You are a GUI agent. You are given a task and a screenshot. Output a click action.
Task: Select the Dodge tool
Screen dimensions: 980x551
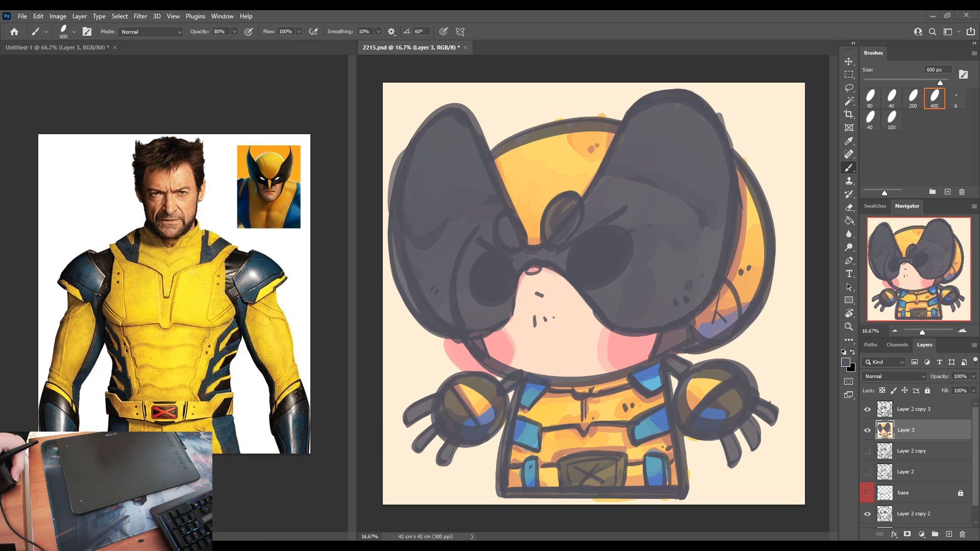(x=849, y=247)
